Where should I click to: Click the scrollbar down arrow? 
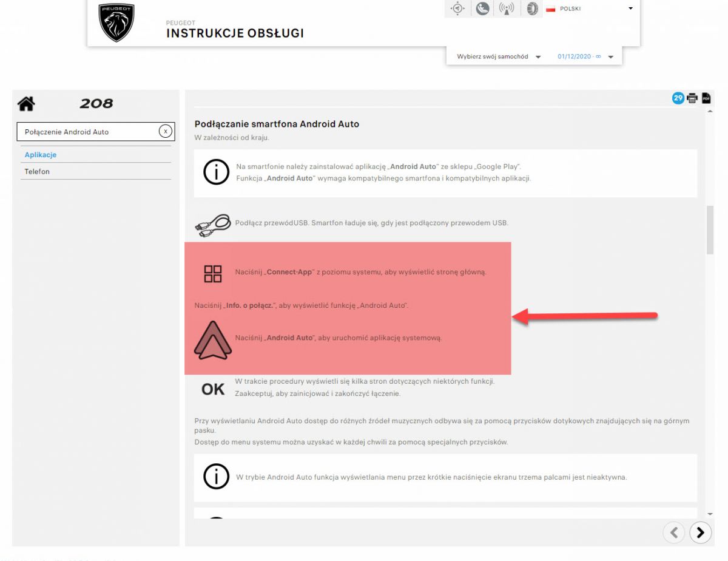point(710,513)
